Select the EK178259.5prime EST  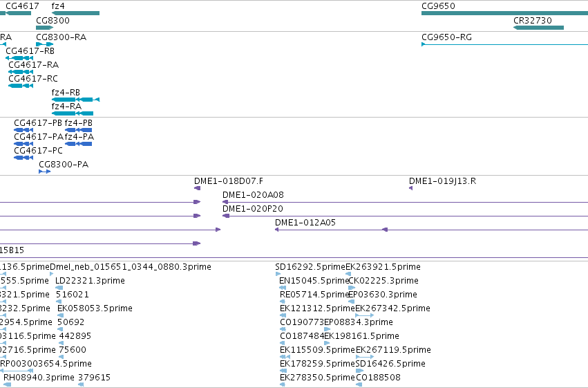[x=283, y=371]
